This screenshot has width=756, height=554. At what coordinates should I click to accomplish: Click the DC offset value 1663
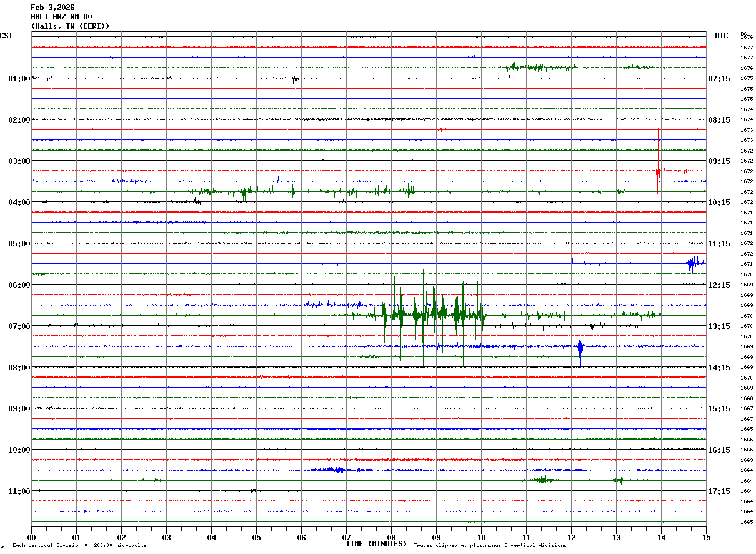tap(746, 460)
